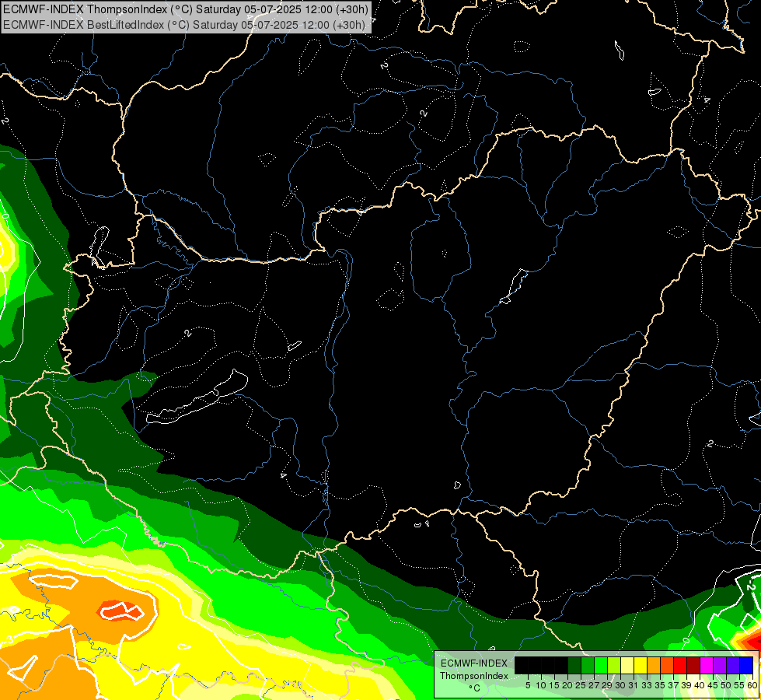Screen dimensions: 761x700
Task: Click the medium green 25–27 legend swatch
Action: pyautogui.click(x=588, y=666)
